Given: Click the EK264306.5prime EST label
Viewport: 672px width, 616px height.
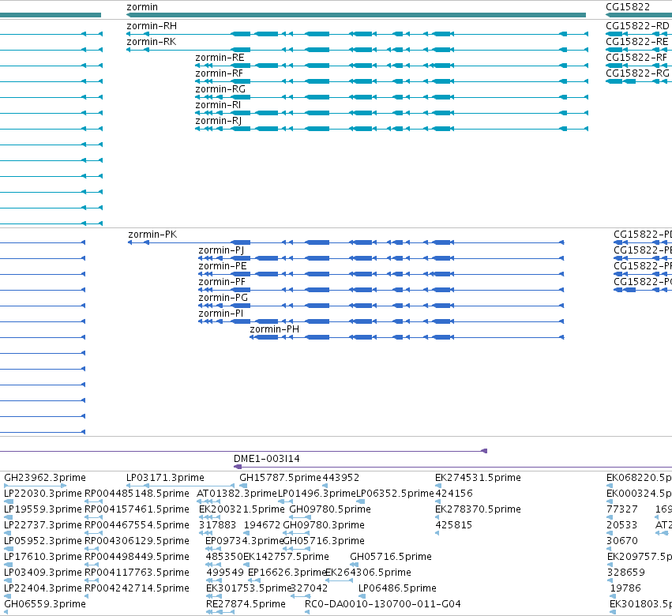Looking at the screenshot, I should tap(368, 573).
